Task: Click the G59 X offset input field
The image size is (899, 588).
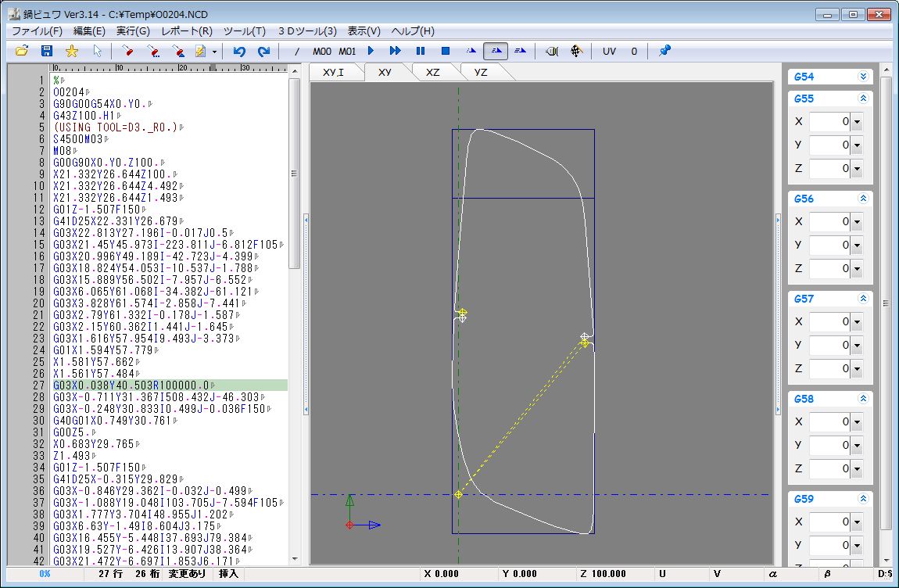Action: [829, 522]
